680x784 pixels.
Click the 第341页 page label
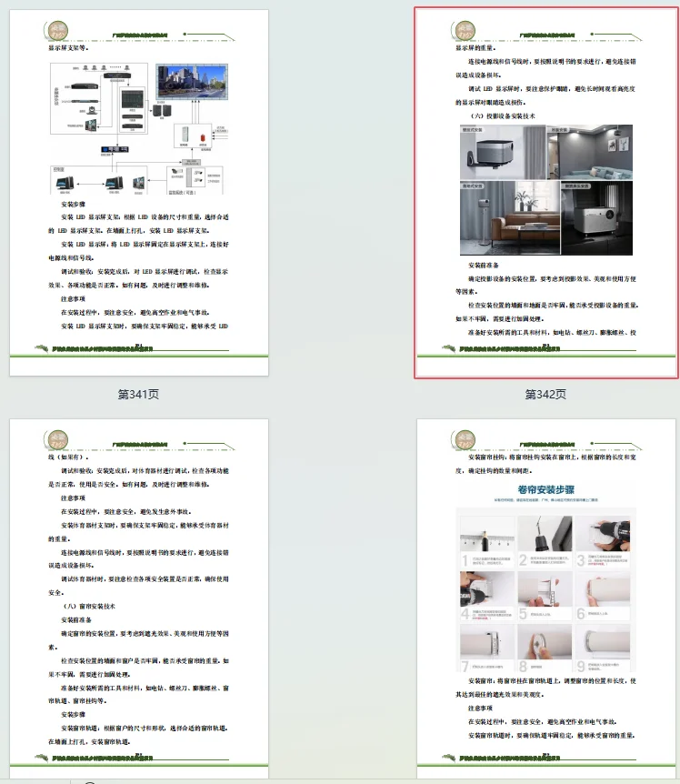(x=138, y=395)
